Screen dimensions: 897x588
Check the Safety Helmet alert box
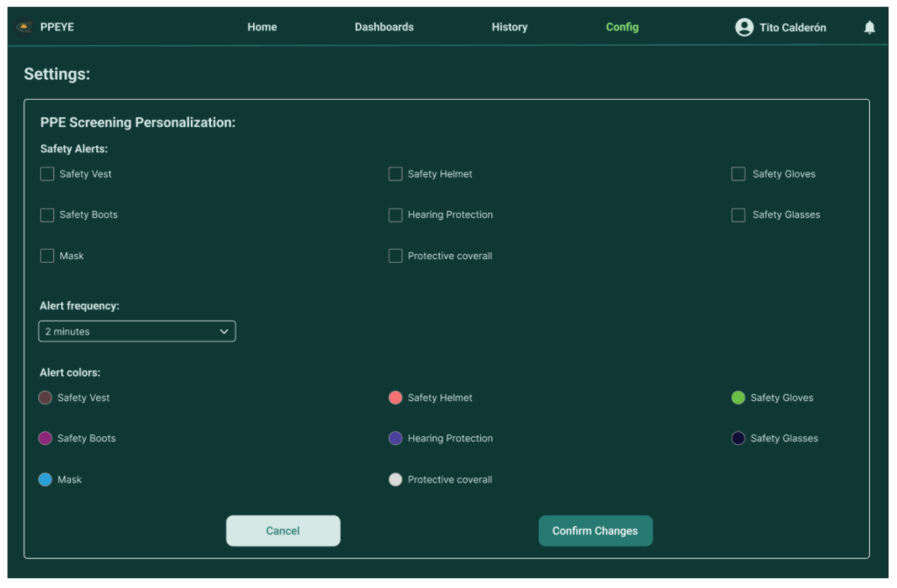[x=395, y=174]
